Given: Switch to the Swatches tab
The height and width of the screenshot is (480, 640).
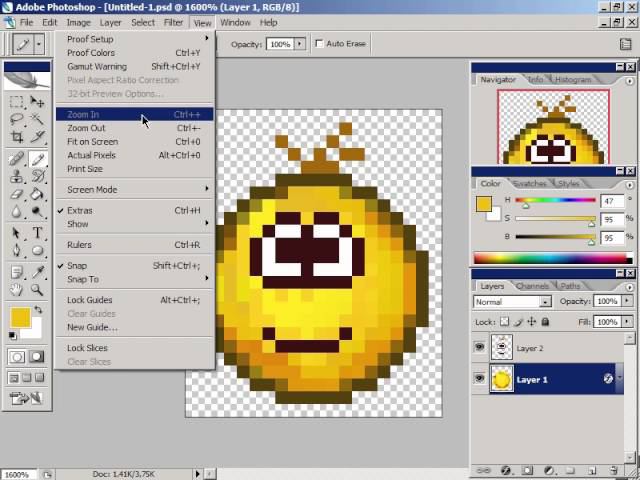Looking at the screenshot, I should tap(529, 183).
